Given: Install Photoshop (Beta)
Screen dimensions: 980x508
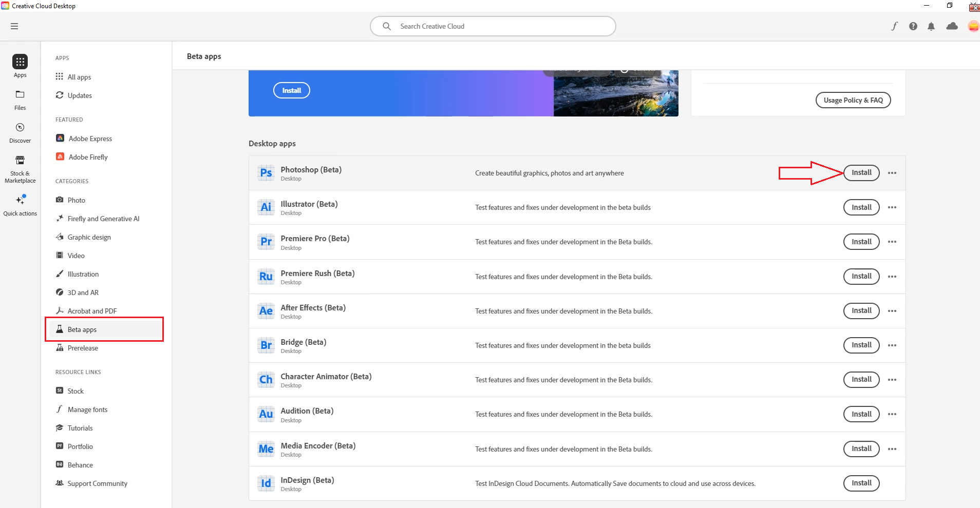Looking at the screenshot, I should [861, 173].
